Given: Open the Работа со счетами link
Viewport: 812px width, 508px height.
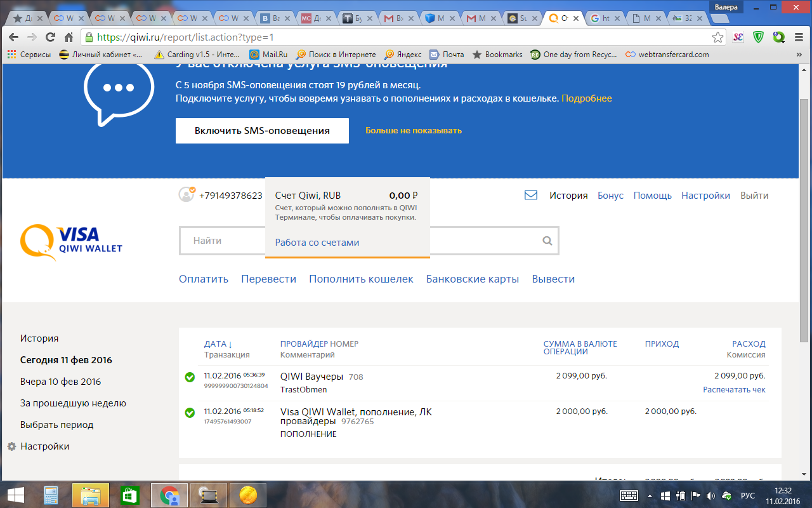Looking at the screenshot, I should pos(317,243).
